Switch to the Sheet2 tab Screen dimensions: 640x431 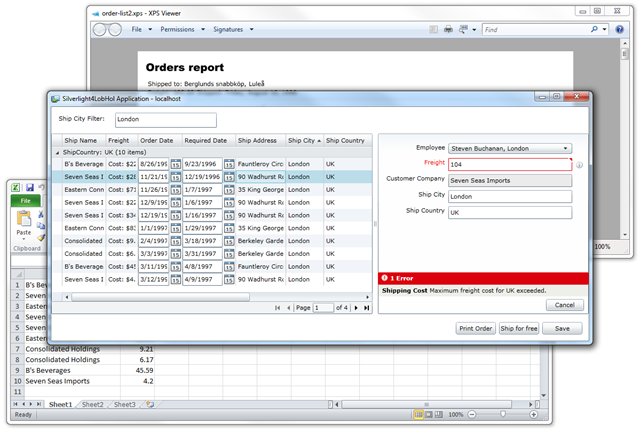pyautogui.click(x=93, y=404)
